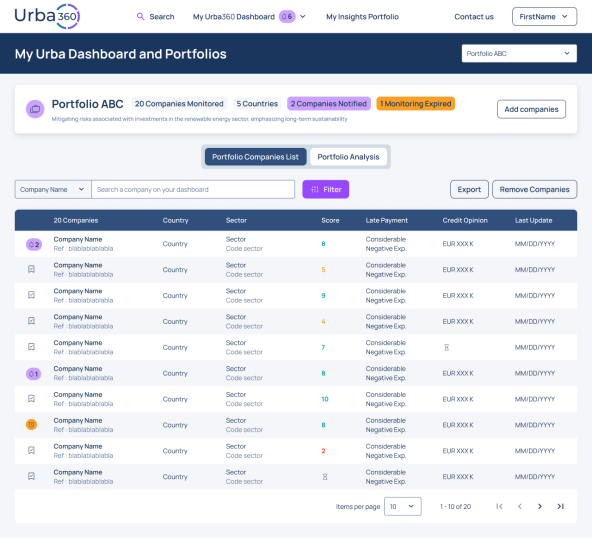Image resolution: width=592 pixels, height=538 pixels.
Task: Click the 1 - 10 of 20 pagination text
Action: [x=456, y=506]
